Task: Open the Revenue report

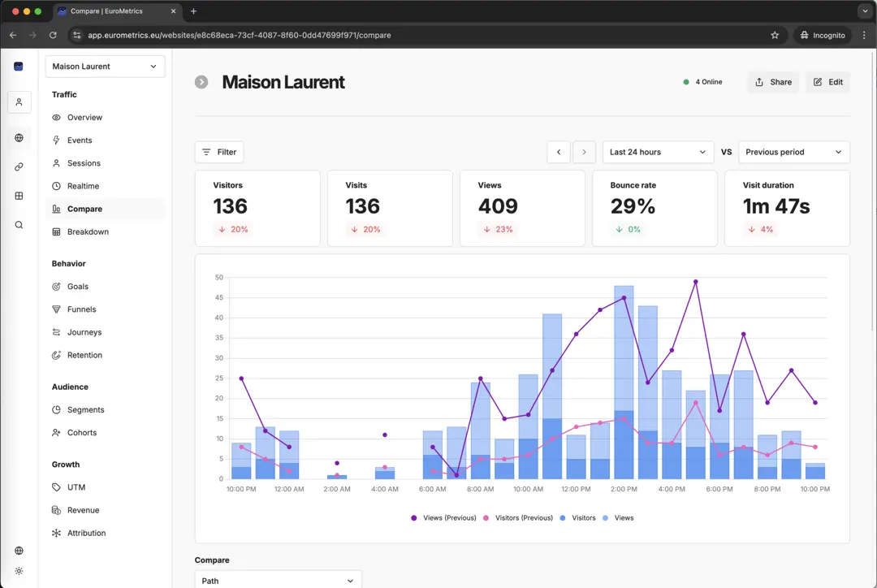Action: (105, 510)
